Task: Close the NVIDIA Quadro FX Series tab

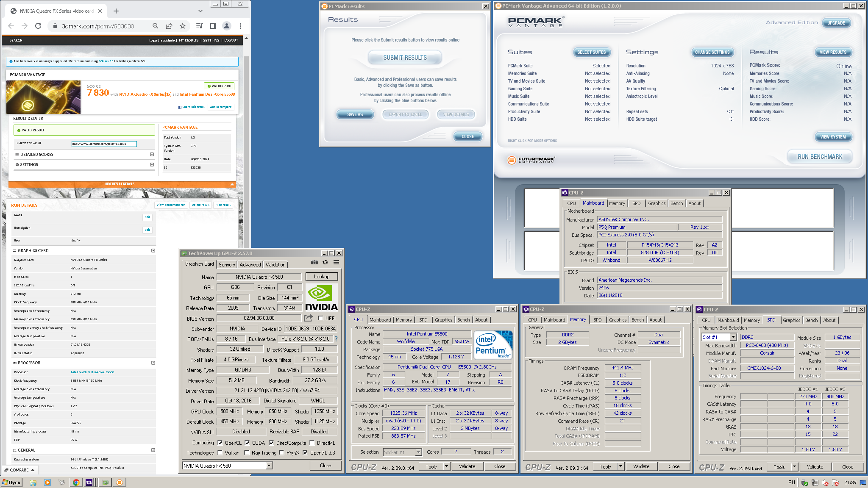Action: click(100, 11)
